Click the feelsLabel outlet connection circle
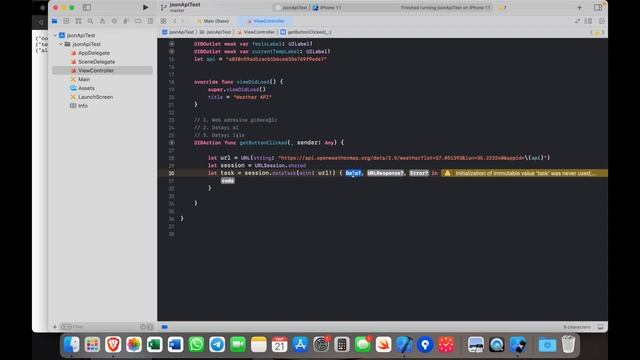The image size is (640, 360). [x=172, y=44]
